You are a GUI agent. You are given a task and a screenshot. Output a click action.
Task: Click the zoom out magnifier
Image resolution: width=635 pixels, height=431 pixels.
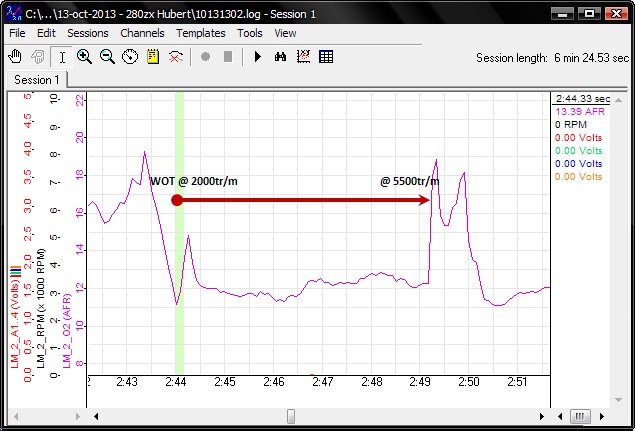coord(107,57)
